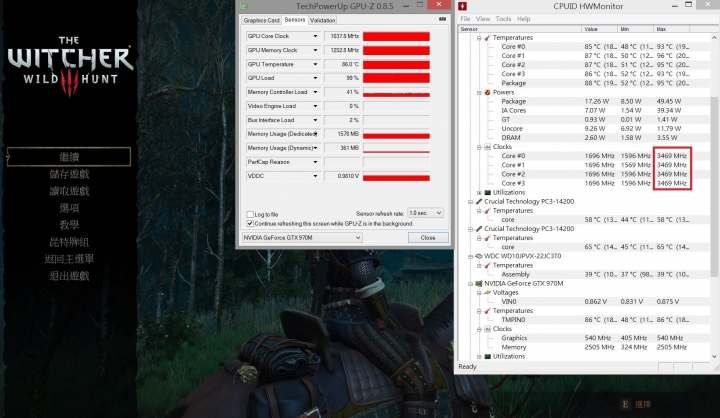Enable the Log to file checkbox
720x418 pixels.
pos(250,215)
